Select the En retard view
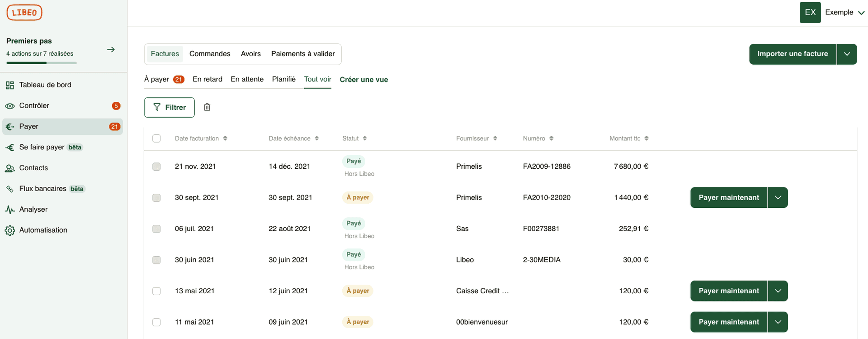 click(208, 79)
